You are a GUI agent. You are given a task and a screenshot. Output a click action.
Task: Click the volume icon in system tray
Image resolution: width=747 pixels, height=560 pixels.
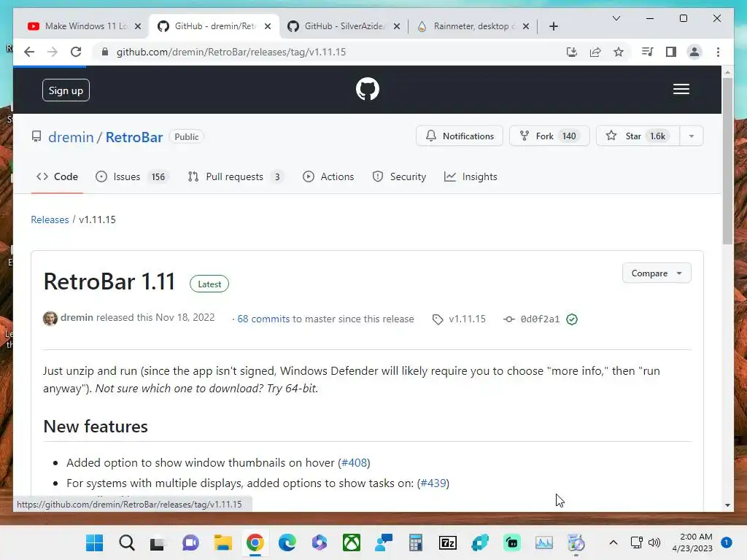[654, 542]
